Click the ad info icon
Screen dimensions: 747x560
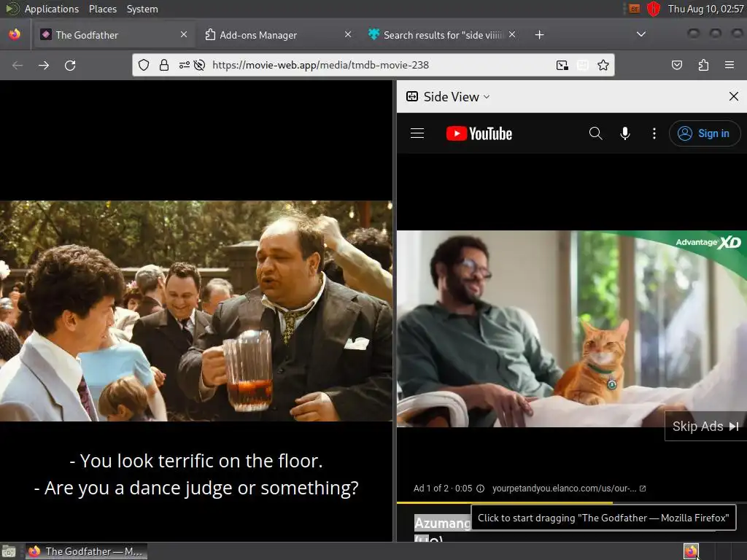pyautogui.click(x=480, y=488)
